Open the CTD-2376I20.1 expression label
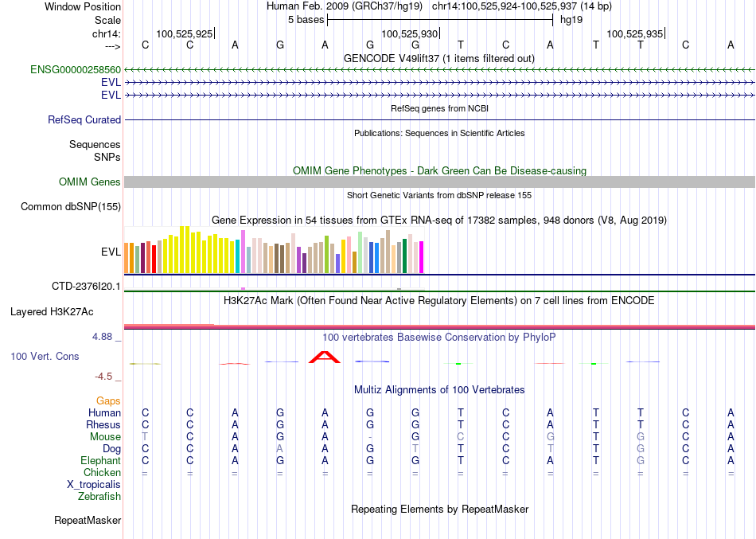 [86, 286]
